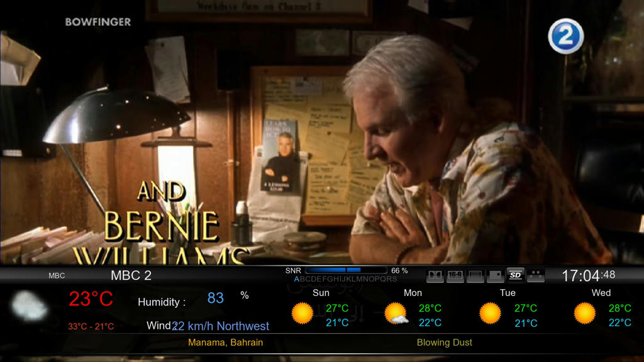Click the status icon between teletext and SD

pos(496,275)
